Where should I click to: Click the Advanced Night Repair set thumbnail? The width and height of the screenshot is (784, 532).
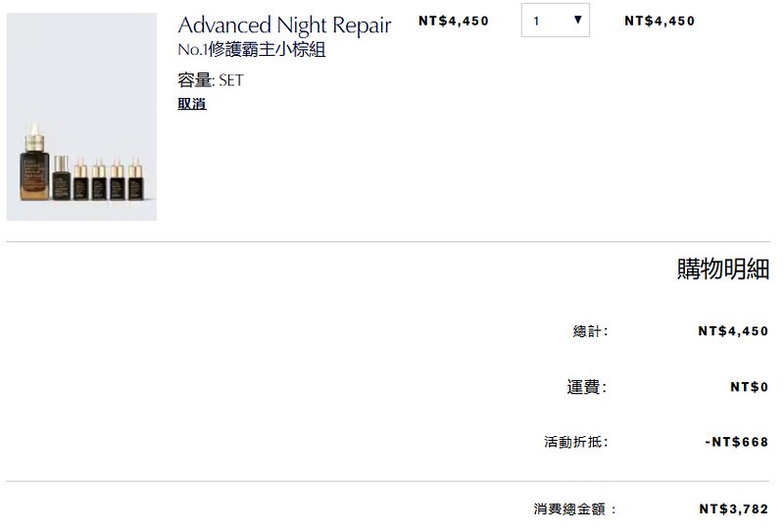[81, 117]
